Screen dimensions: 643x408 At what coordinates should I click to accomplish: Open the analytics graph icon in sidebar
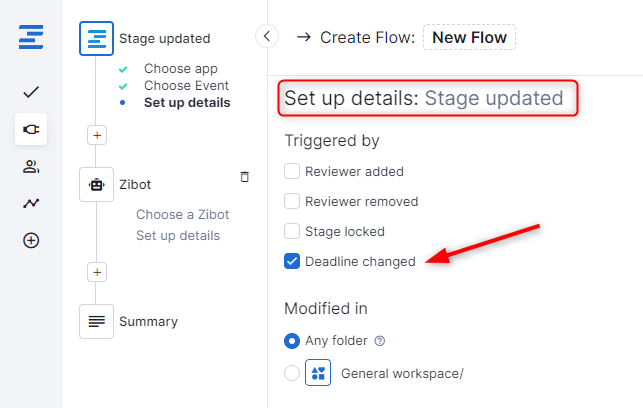click(31, 203)
